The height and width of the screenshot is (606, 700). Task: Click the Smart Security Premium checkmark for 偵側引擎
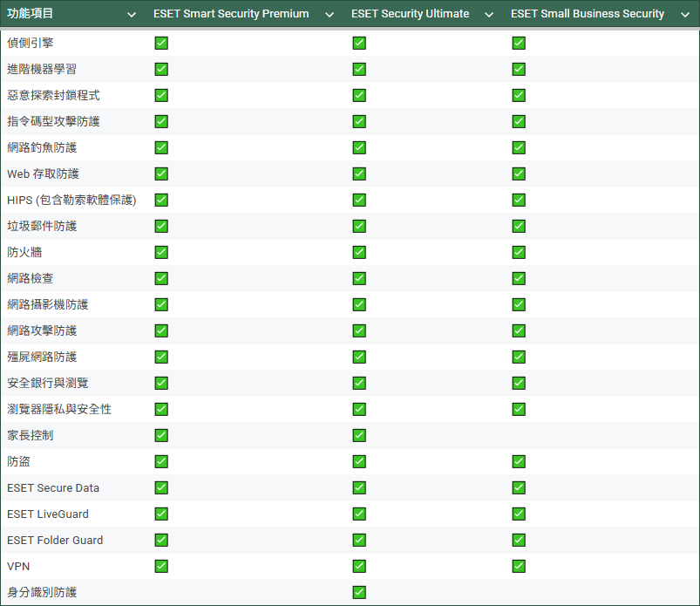click(161, 43)
